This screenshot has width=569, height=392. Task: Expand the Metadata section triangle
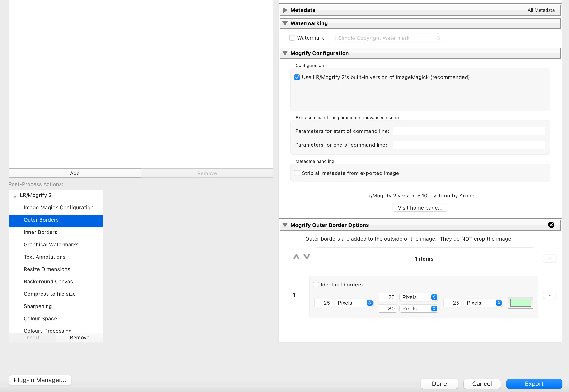click(x=285, y=10)
